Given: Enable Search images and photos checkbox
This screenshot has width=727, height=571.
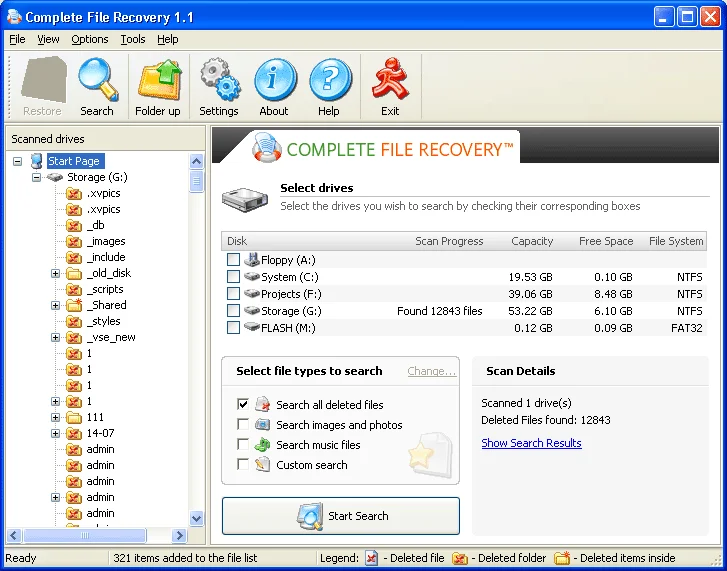Looking at the screenshot, I should click(243, 424).
